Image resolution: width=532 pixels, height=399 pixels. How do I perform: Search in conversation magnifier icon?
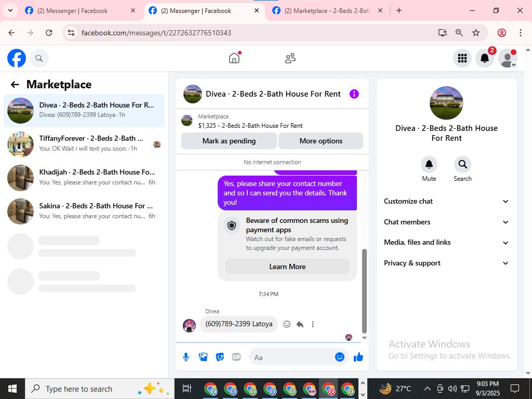[x=462, y=165]
